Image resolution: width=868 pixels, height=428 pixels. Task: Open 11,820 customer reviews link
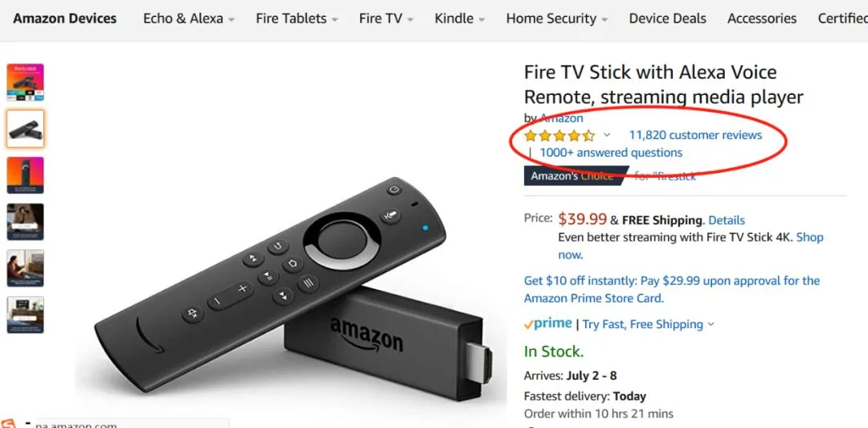pyautogui.click(x=695, y=135)
